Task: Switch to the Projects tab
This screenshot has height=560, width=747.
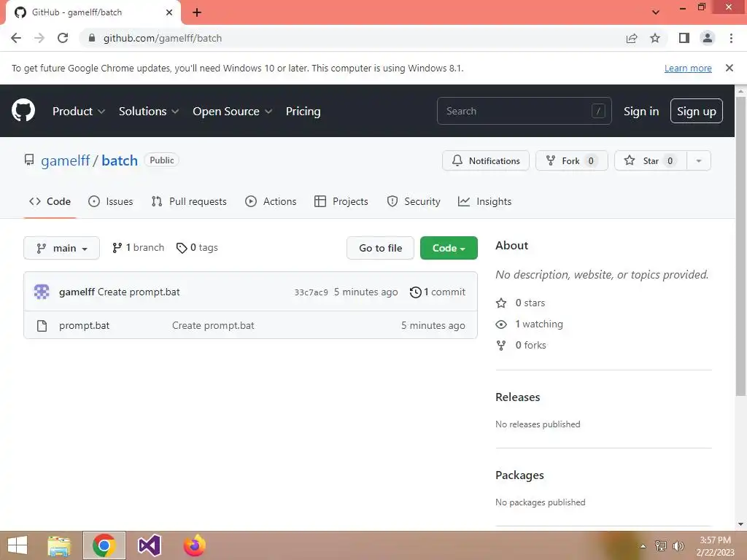Action: click(341, 201)
